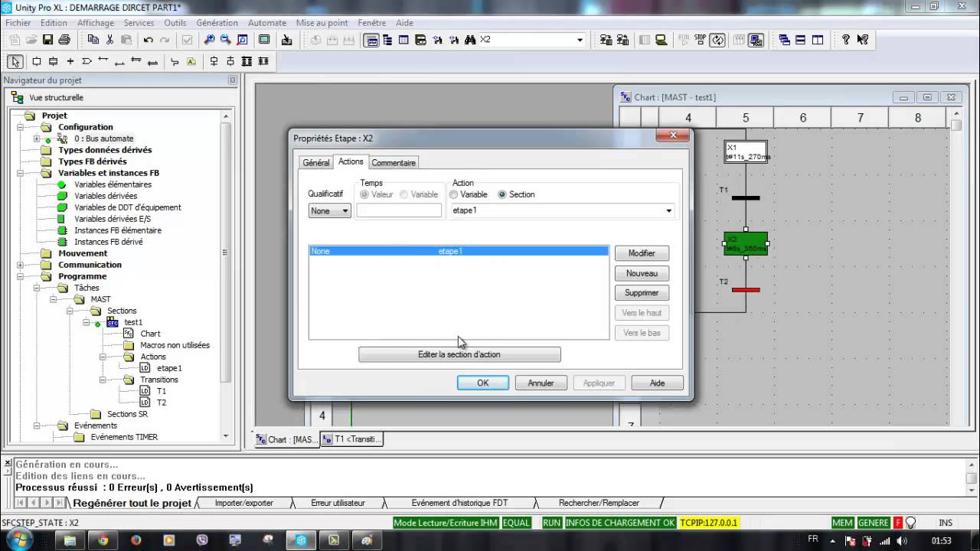Click the SFC comment text tool
This screenshot has height=551, width=980.
191,61
